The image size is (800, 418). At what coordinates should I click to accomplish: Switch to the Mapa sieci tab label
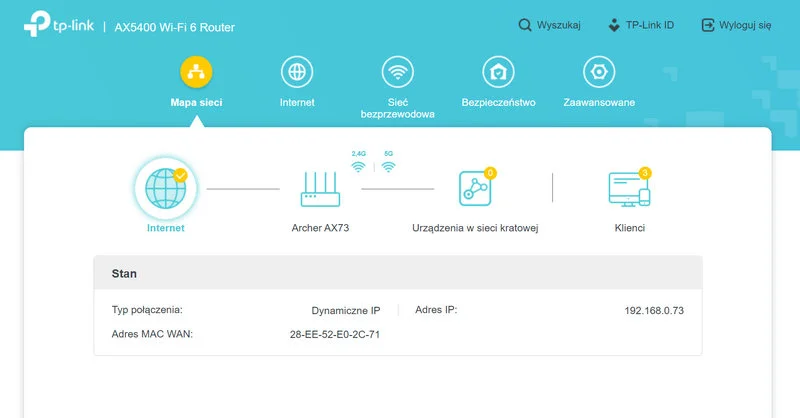[x=196, y=102]
